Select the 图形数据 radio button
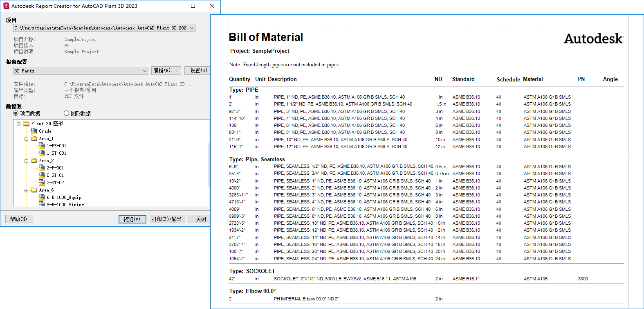644x309 pixels. [x=66, y=113]
